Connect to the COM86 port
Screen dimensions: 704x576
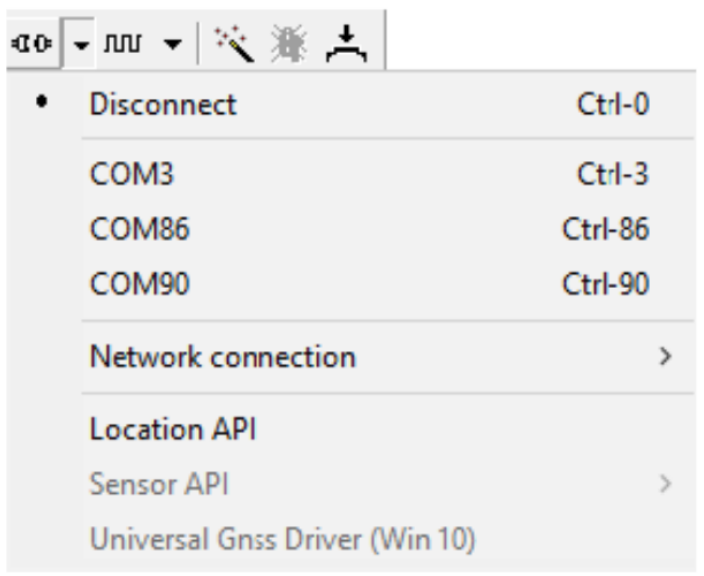pos(140,230)
